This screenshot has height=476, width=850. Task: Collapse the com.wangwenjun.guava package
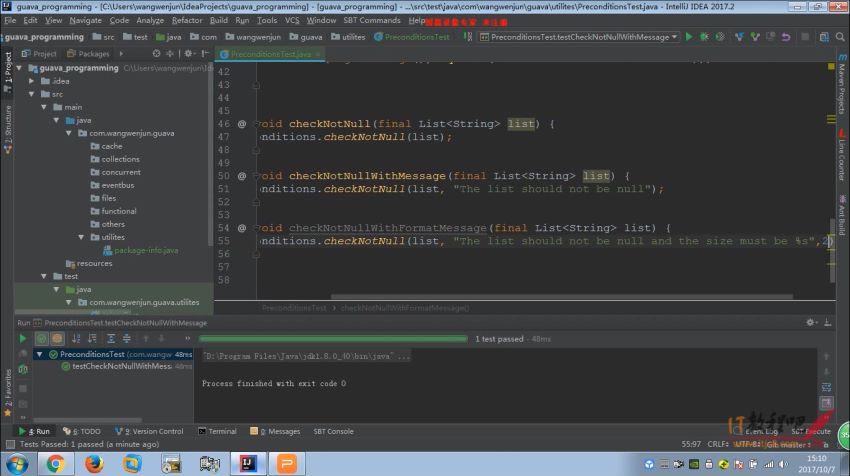[69, 133]
